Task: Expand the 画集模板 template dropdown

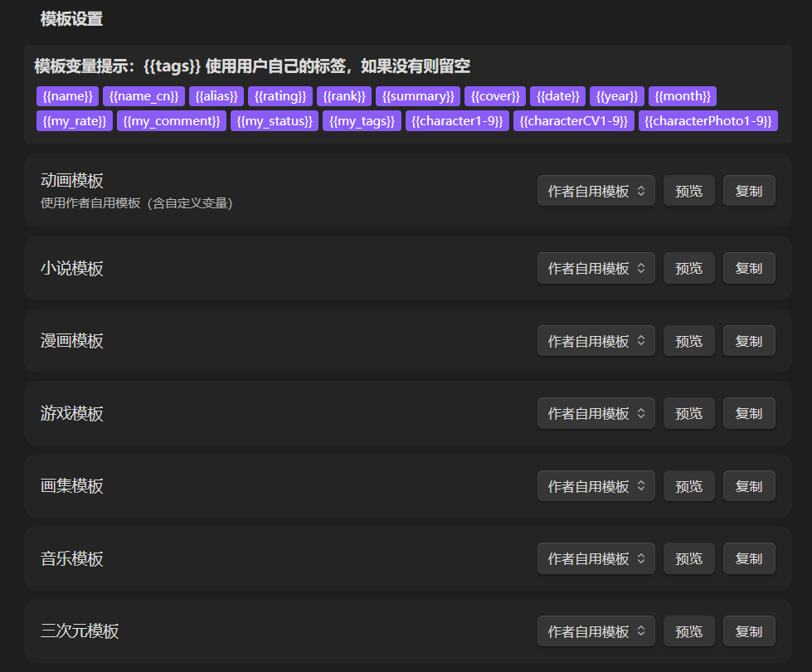Action: tap(596, 486)
